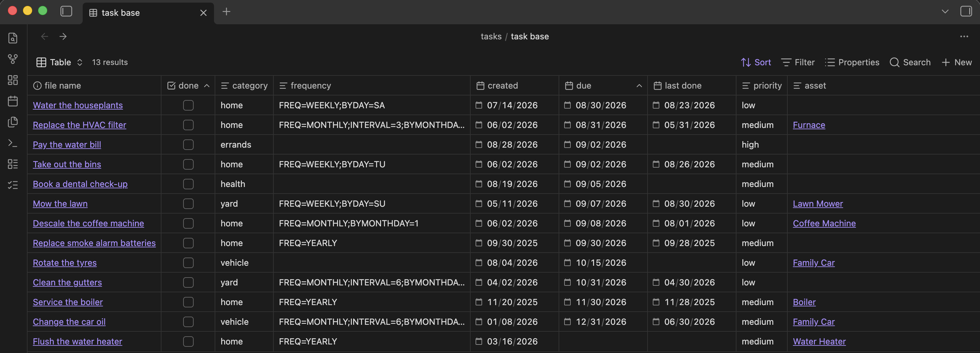Viewport: 980px width, 353px height.
Task: Open the tab list chevron dropdown
Action: click(945, 11)
